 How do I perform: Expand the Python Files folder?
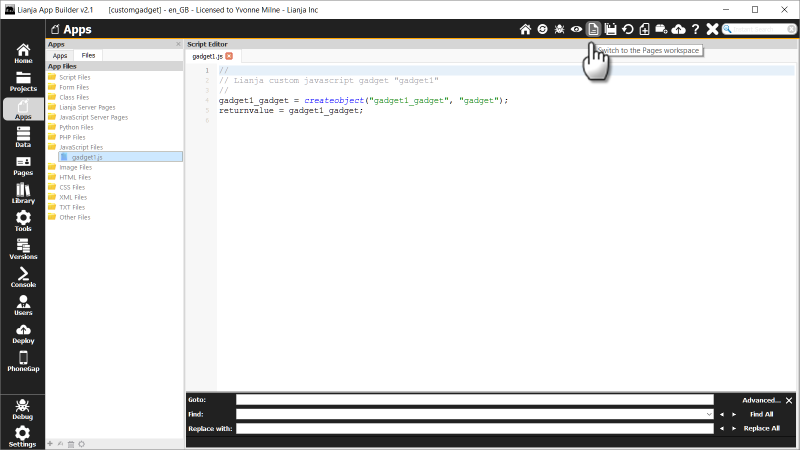coord(76,127)
